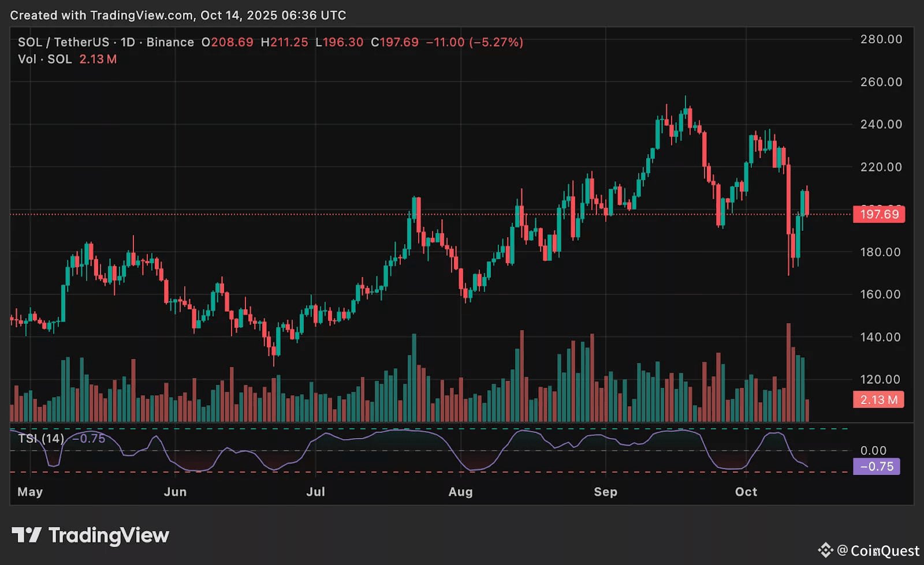Click the Oct label on time axis
This screenshot has width=924, height=565.
pyautogui.click(x=746, y=492)
